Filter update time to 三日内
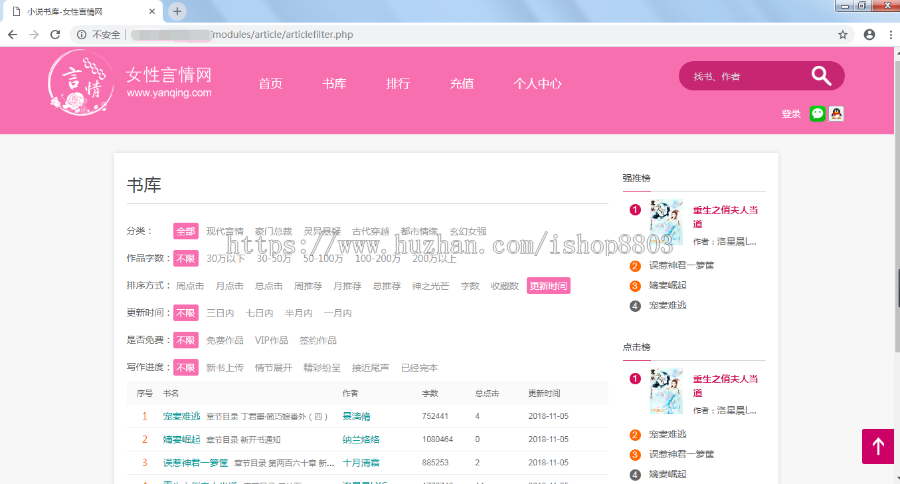Image resolution: width=900 pixels, height=484 pixels. (220, 313)
